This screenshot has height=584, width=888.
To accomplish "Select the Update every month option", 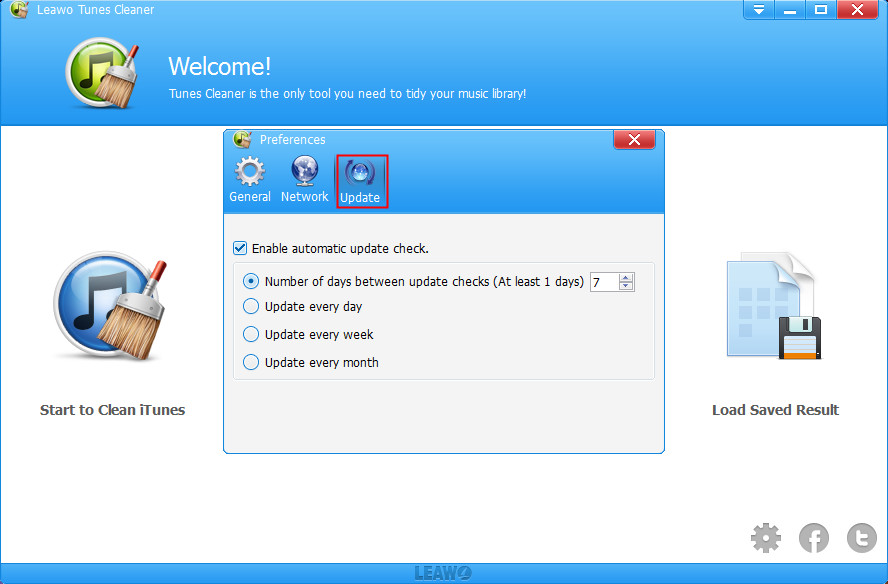I will (x=251, y=363).
